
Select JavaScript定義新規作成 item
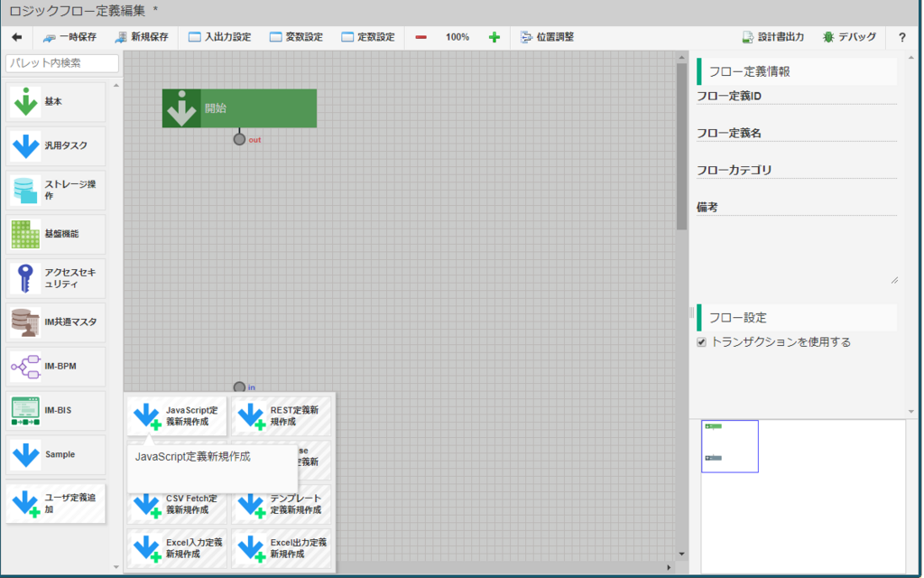tap(177, 415)
